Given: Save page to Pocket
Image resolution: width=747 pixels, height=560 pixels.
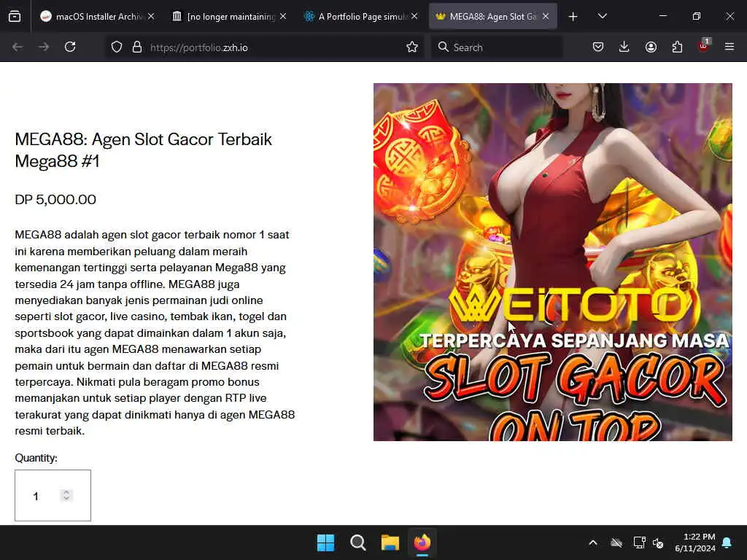Looking at the screenshot, I should click(598, 47).
